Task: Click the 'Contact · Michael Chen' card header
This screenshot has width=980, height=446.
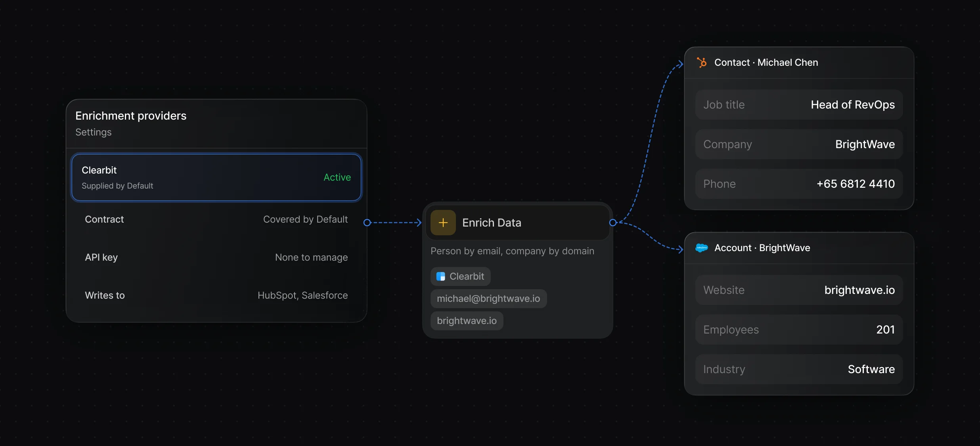Action: [x=799, y=63]
